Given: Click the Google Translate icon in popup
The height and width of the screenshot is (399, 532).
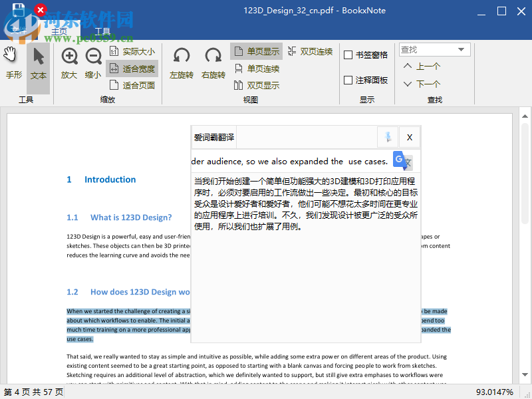Looking at the screenshot, I should point(403,161).
